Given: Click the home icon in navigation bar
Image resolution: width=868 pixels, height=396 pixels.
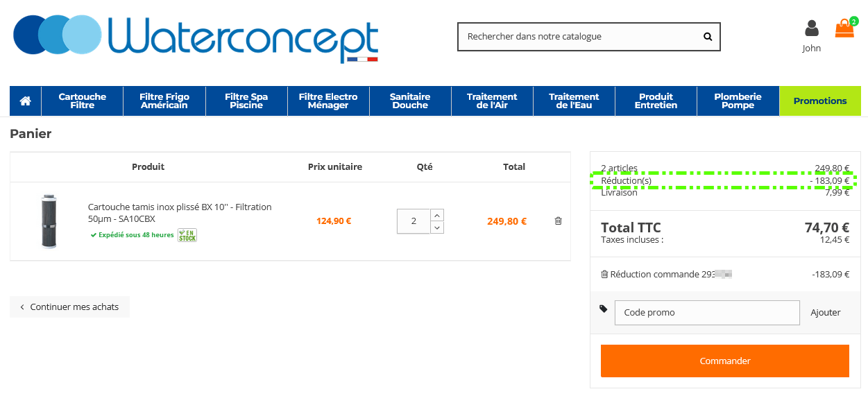Looking at the screenshot, I should [x=26, y=101].
